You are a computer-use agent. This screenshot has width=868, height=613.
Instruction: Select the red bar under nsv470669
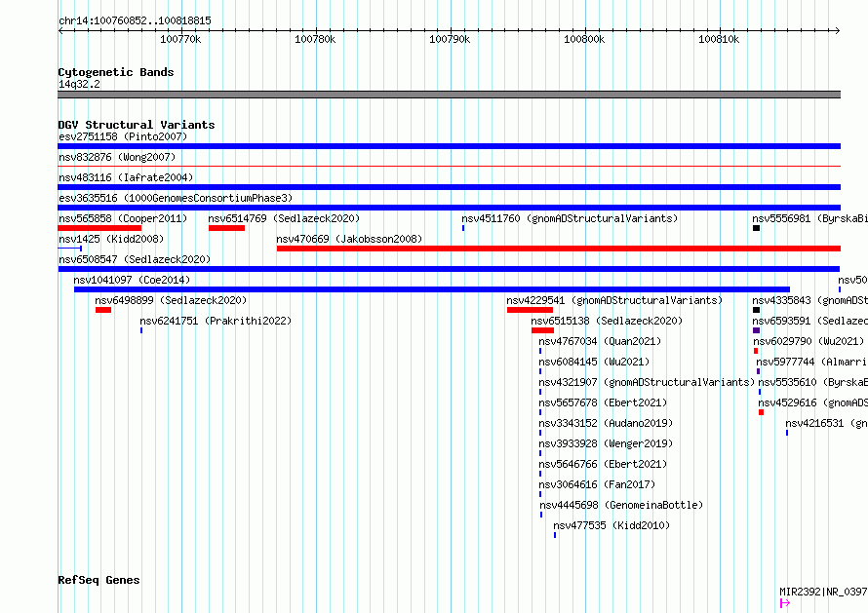click(559, 249)
